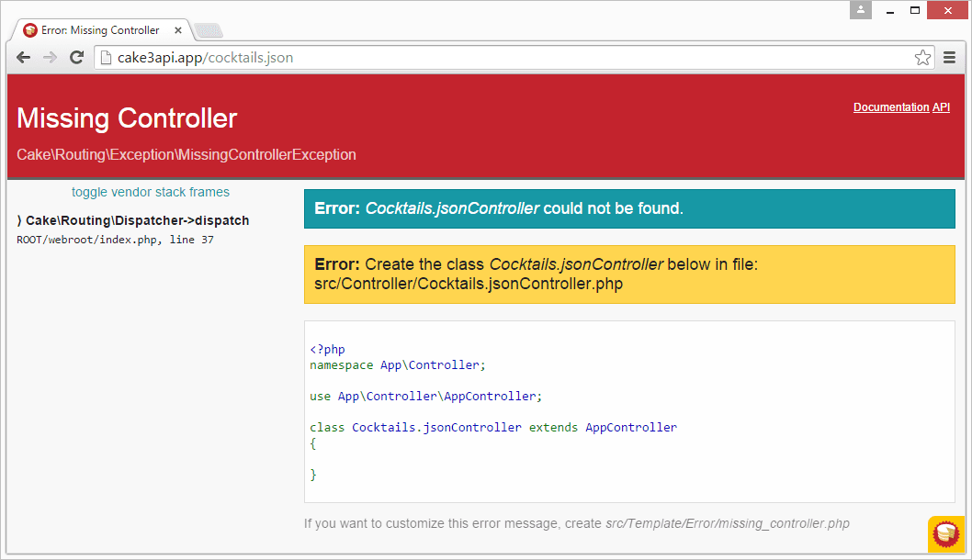
Task: Minimize the Chrome window
Action: point(889,9)
